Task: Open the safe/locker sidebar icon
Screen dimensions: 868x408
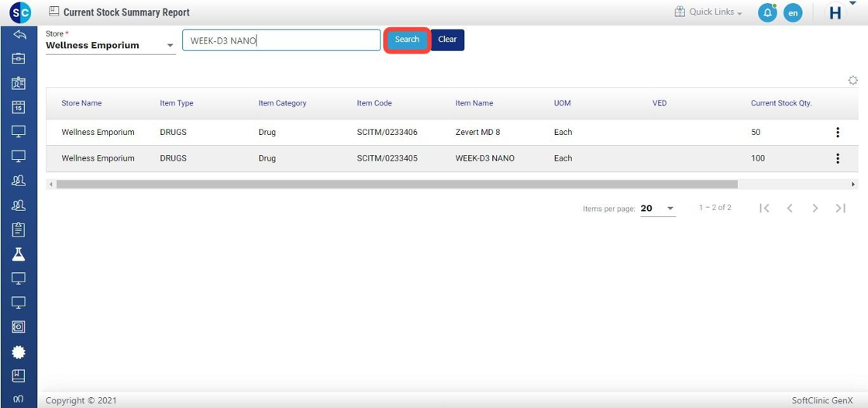Action: coord(19,327)
